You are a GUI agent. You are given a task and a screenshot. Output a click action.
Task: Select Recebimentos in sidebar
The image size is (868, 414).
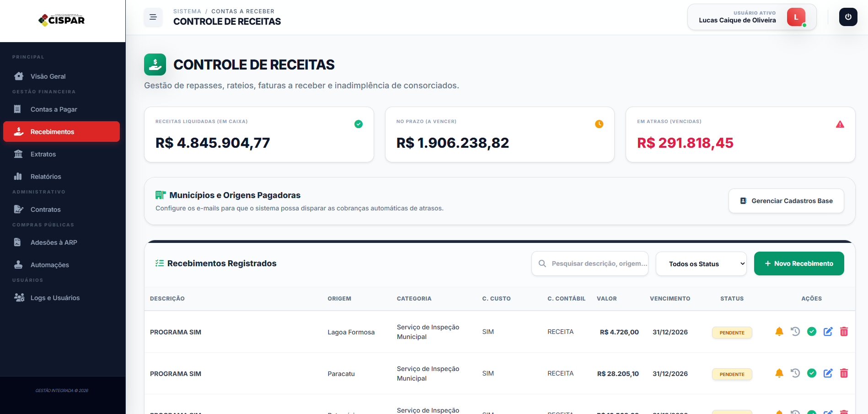[x=61, y=132]
